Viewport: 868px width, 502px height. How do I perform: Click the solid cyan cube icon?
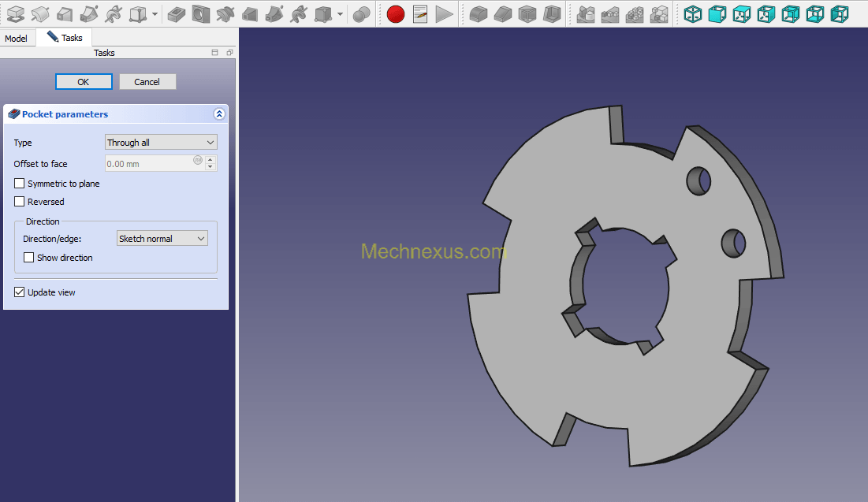click(717, 13)
